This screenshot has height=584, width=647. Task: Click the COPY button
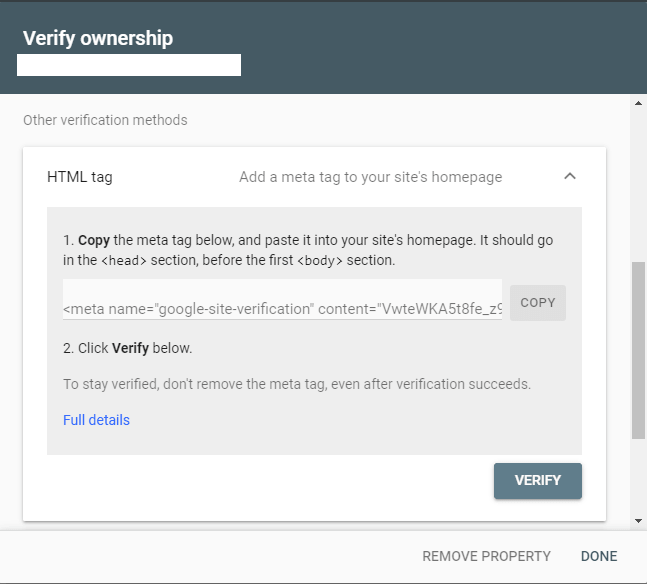pos(538,303)
